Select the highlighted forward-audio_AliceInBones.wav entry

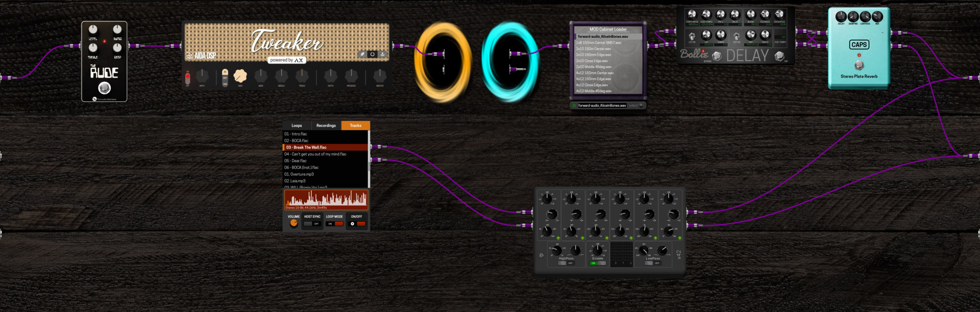click(x=608, y=36)
